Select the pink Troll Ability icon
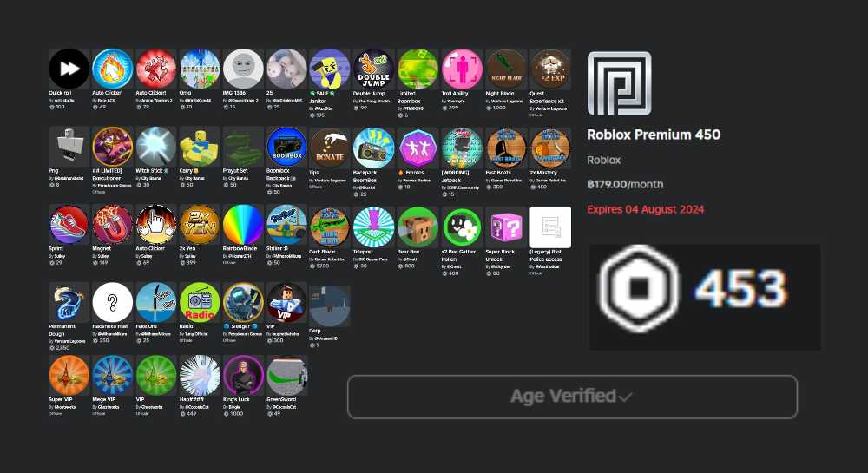The image size is (868, 473). 462,69
